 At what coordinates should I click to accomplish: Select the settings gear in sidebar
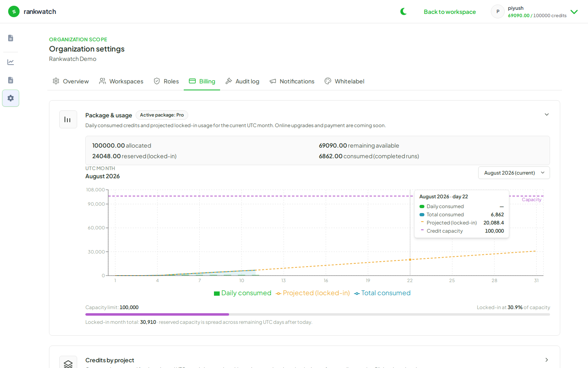click(11, 98)
